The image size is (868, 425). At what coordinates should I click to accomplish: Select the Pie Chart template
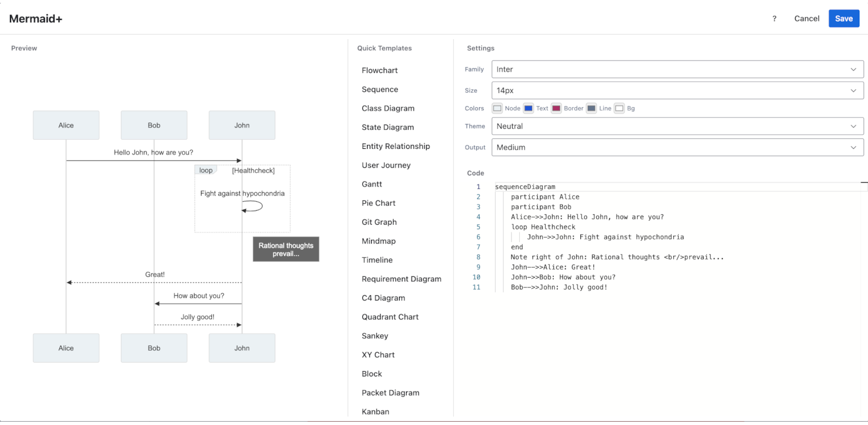[x=378, y=203]
